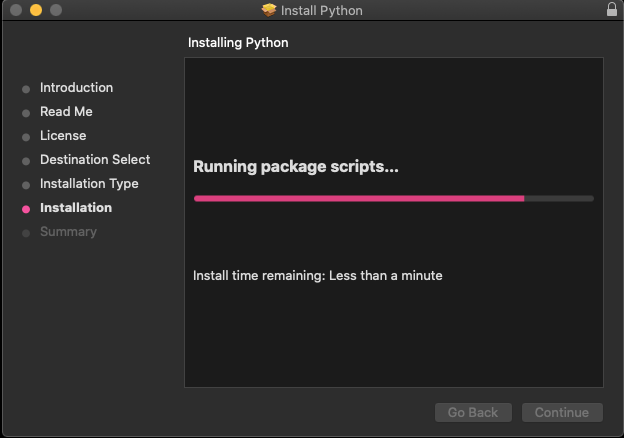
Task: Click the Install Python window title
Action: click(322, 10)
